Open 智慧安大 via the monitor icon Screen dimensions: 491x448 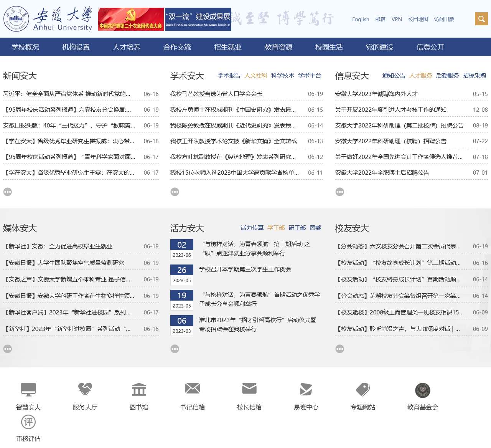28,388
